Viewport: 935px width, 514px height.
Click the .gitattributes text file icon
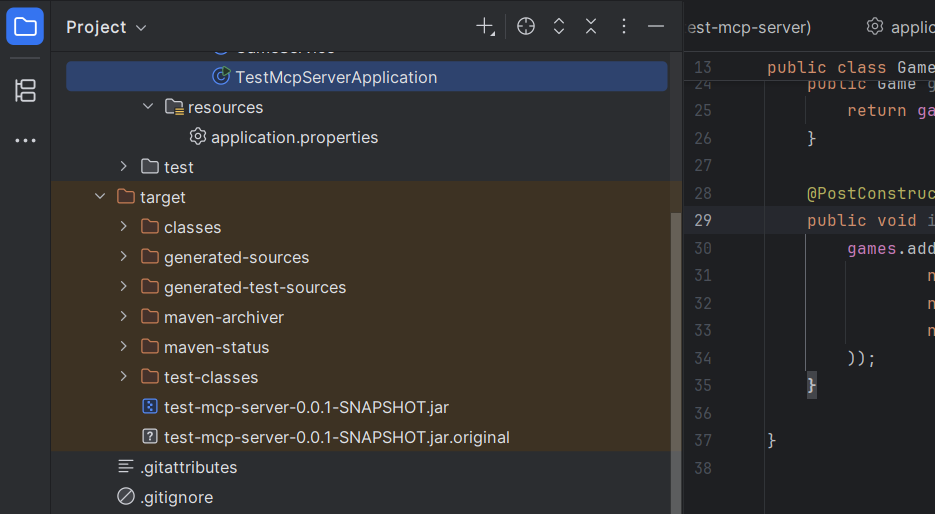(x=126, y=466)
